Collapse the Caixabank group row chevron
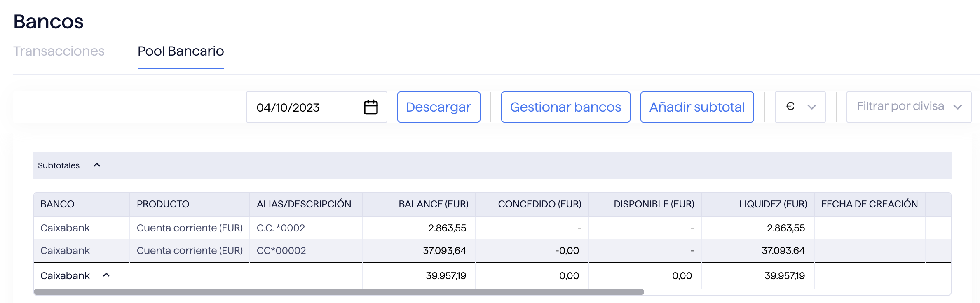980x303 pixels. [106, 275]
